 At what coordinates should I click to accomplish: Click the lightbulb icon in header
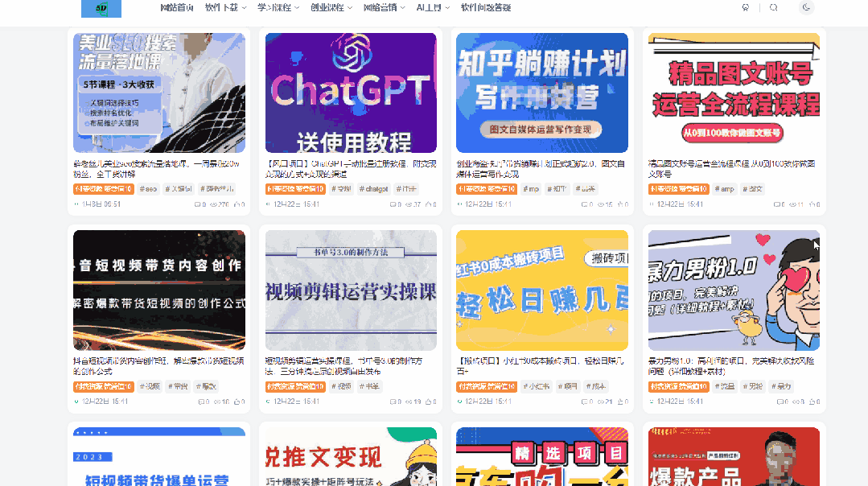coord(746,8)
